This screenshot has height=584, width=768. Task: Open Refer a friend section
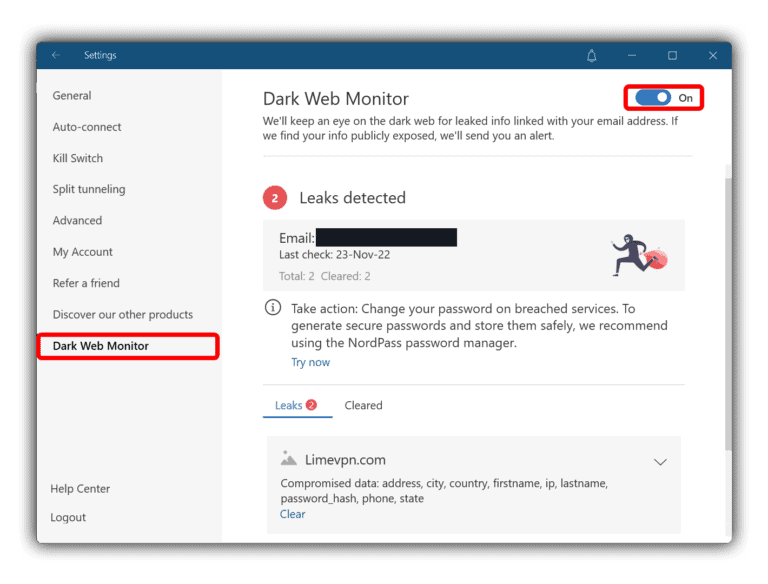(86, 283)
